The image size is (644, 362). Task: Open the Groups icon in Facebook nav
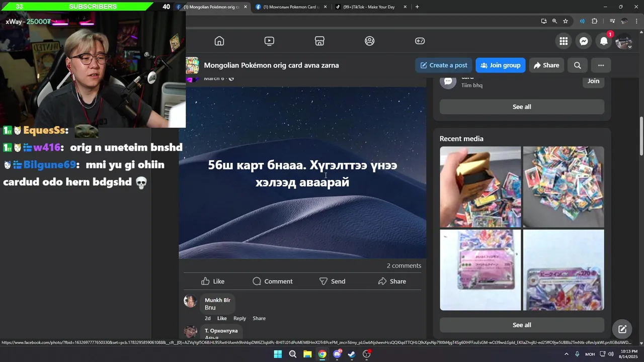pyautogui.click(x=370, y=41)
